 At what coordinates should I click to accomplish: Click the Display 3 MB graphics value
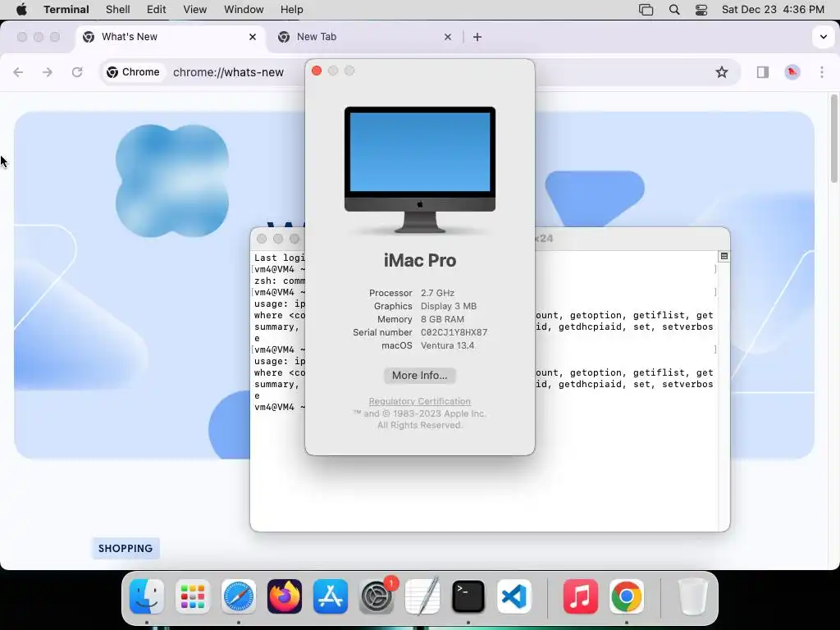click(449, 307)
